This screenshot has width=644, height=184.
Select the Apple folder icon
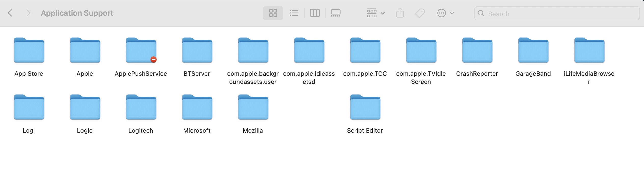pyautogui.click(x=85, y=50)
